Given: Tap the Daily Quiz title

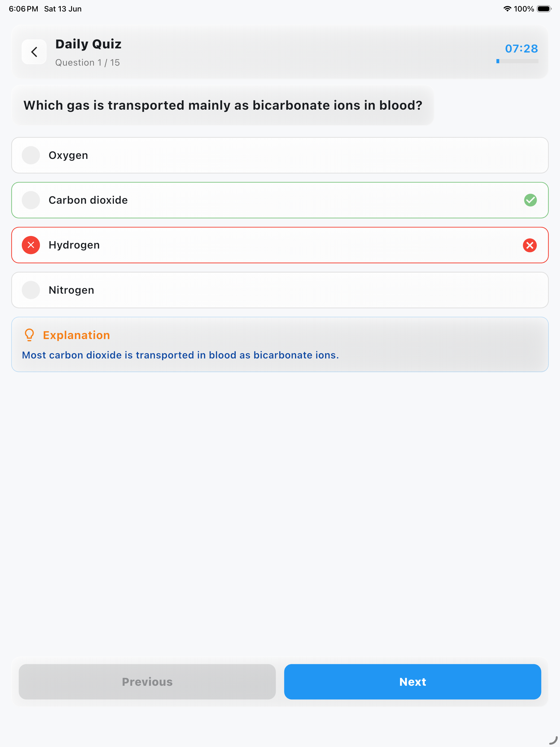Looking at the screenshot, I should coord(88,44).
